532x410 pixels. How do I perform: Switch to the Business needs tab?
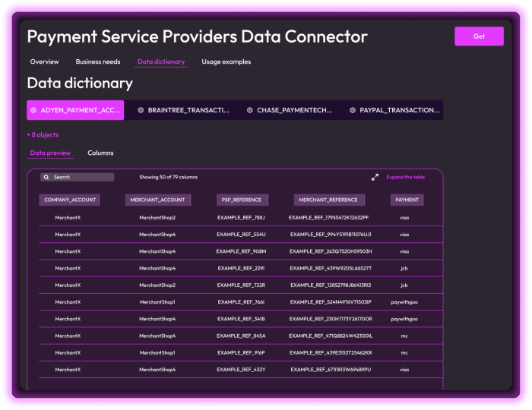click(98, 61)
